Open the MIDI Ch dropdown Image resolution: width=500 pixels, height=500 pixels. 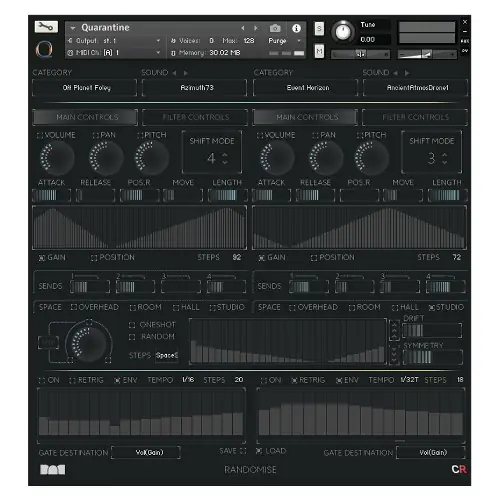pos(114,53)
